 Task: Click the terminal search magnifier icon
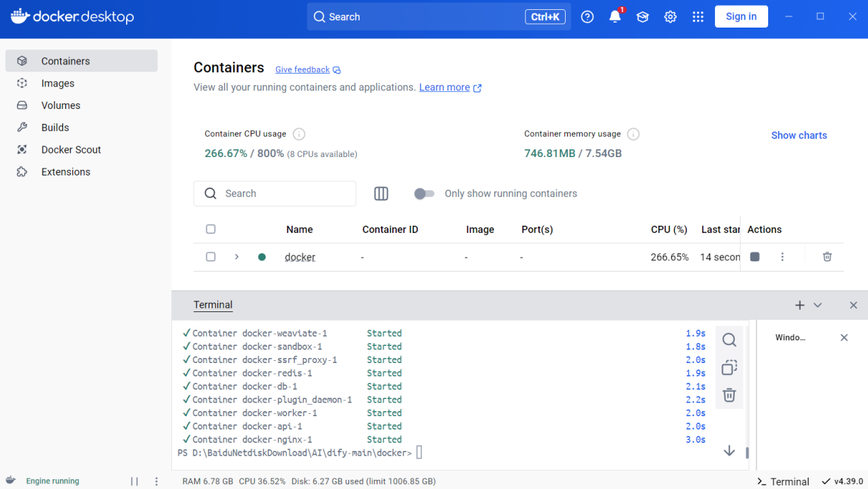click(x=729, y=340)
